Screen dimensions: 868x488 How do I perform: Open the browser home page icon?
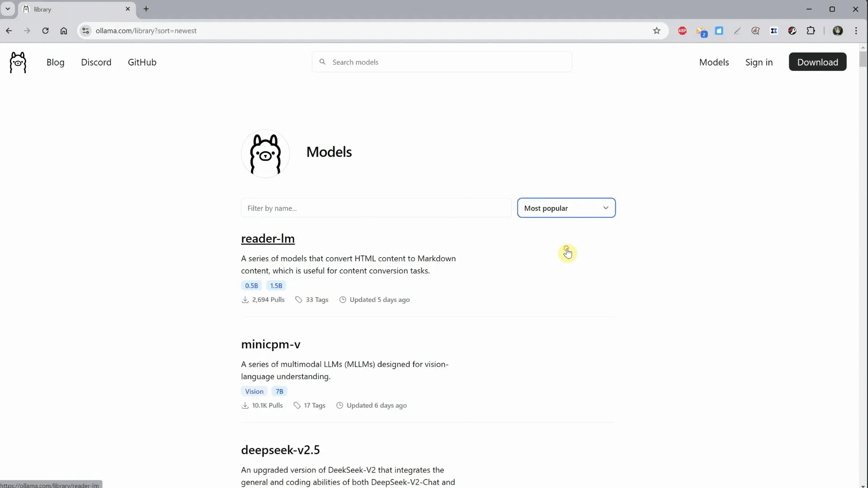[x=64, y=31]
